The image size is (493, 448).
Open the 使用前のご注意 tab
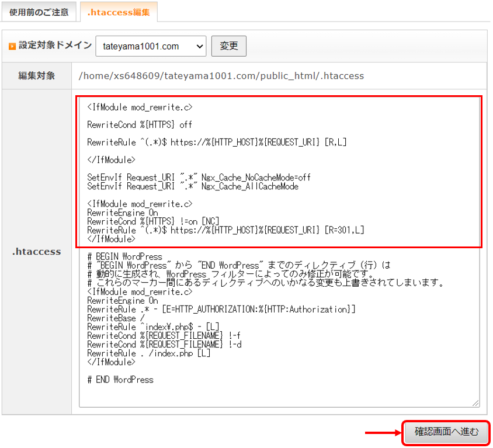[x=39, y=12]
